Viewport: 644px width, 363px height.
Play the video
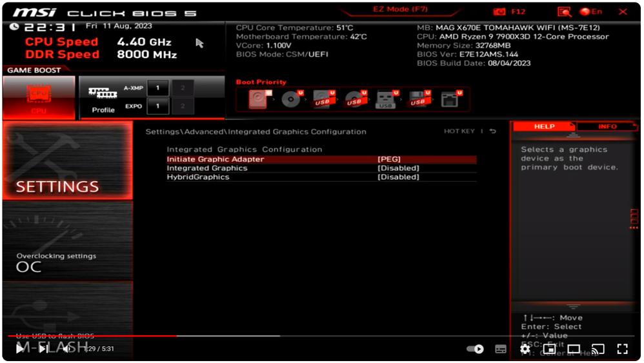[20, 349]
